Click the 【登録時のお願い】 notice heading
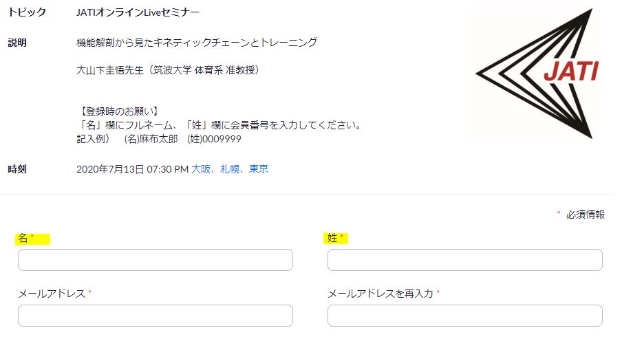 119,111
